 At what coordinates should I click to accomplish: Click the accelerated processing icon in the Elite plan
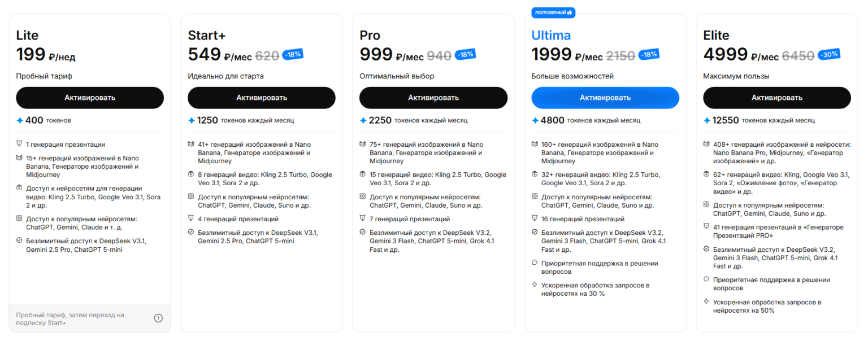point(706,302)
